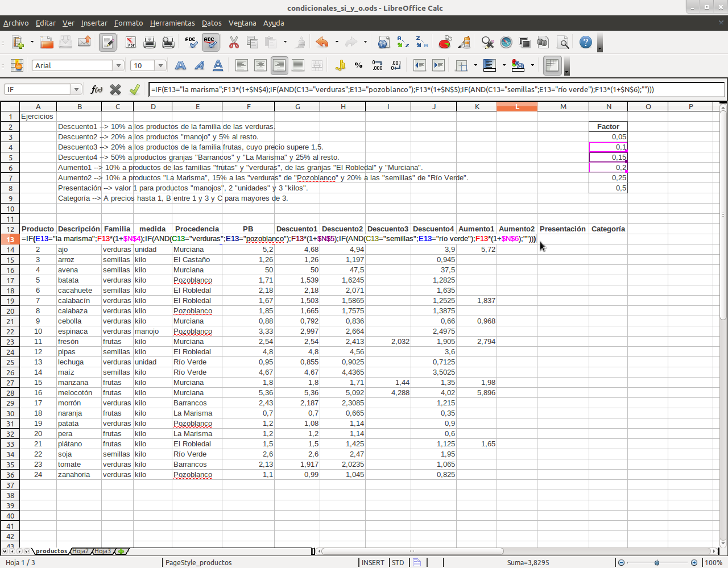Cancel formula with the X icon
This screenshot has height=568, width=728.
pos(115,89)
